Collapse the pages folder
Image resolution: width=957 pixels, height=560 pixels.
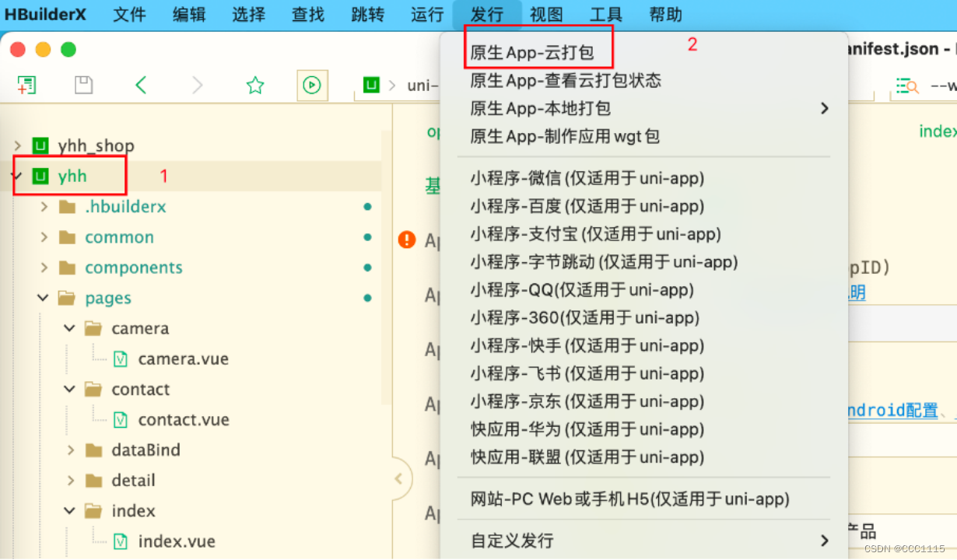click(44, 298)
